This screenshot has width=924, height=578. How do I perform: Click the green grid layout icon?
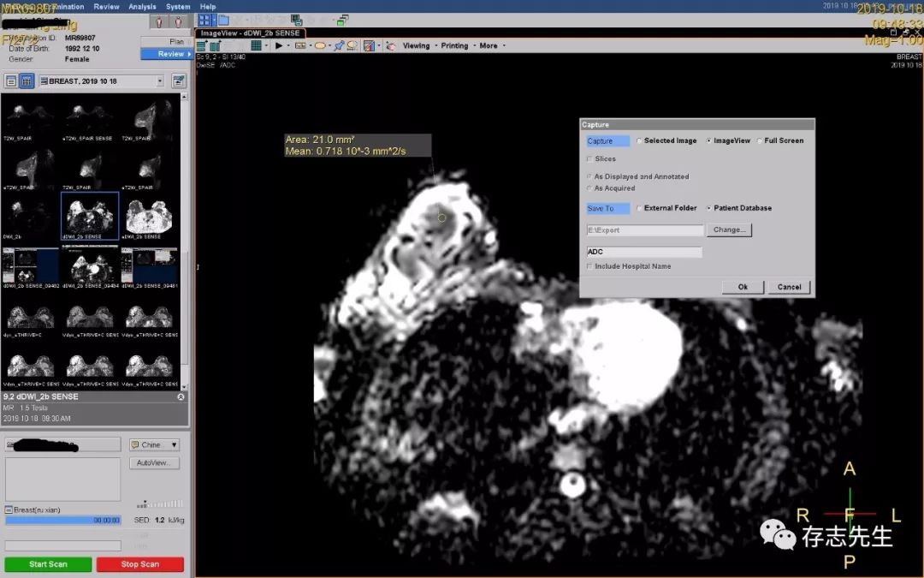click(x=256, y=45)
